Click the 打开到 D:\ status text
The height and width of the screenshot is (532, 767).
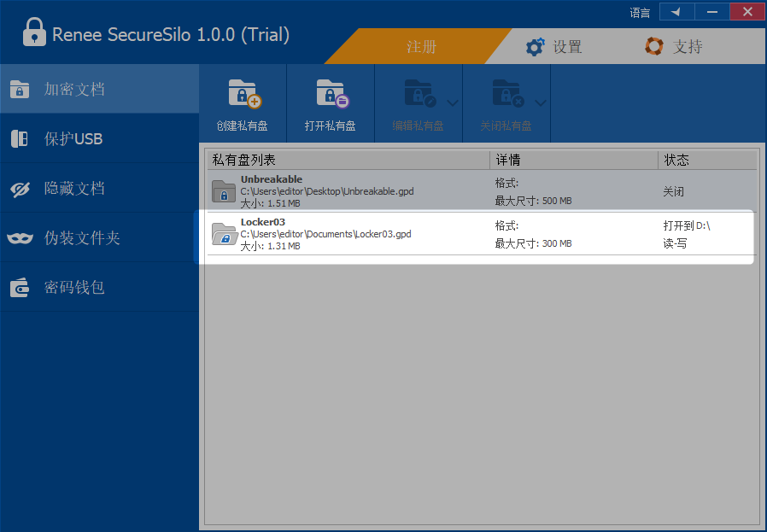[687, 225]
